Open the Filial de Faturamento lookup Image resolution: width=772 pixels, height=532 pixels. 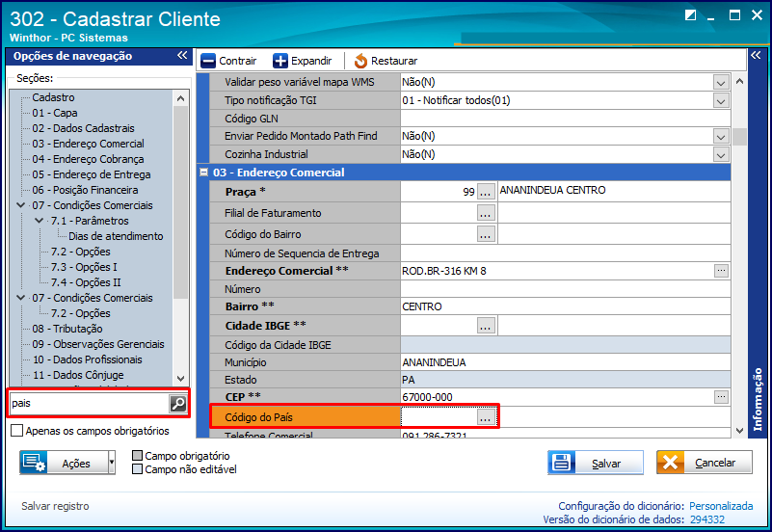pos(486,213)
